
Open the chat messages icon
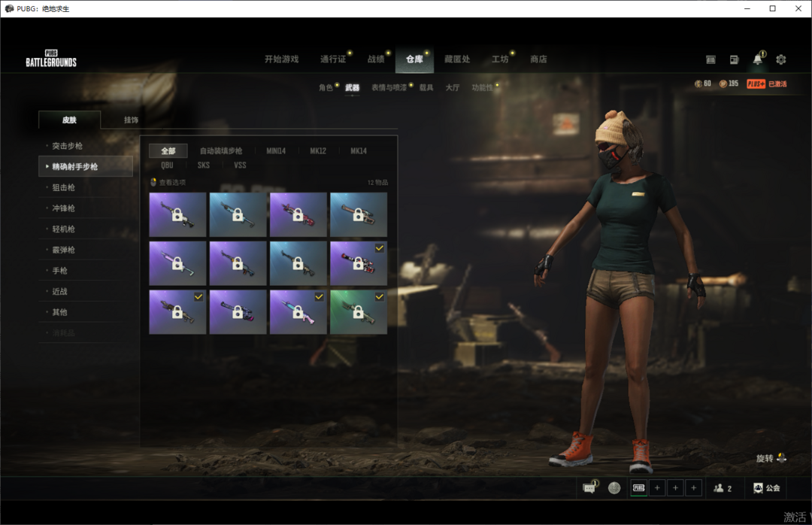point(589,487)
